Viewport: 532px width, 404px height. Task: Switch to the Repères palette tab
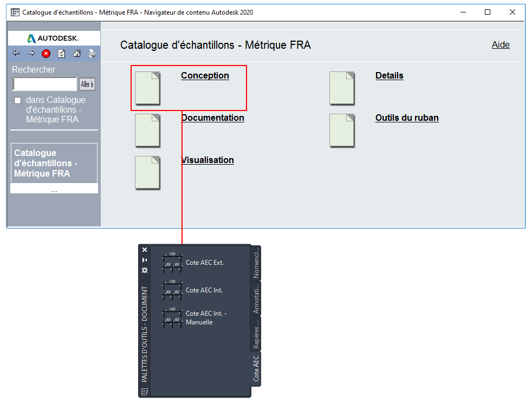[x=256, y=334]
